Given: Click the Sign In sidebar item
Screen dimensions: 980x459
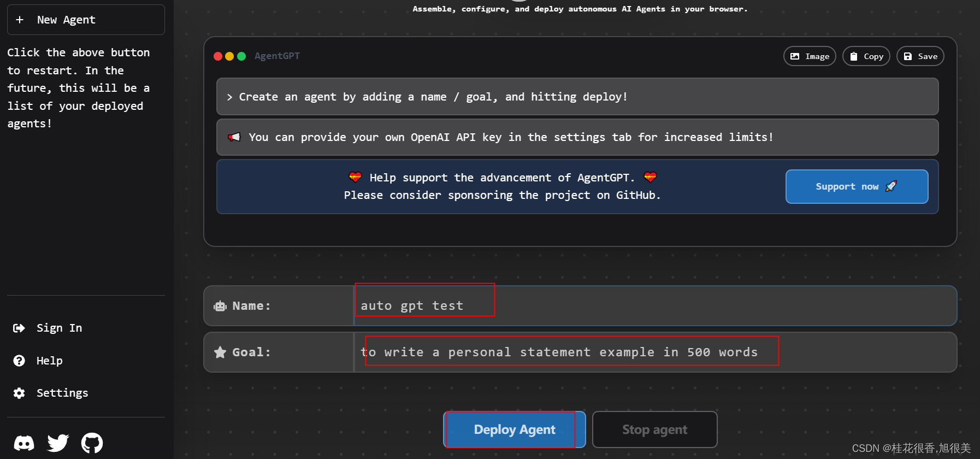Looking at the screenshot, I should click(x=48, y=328).
